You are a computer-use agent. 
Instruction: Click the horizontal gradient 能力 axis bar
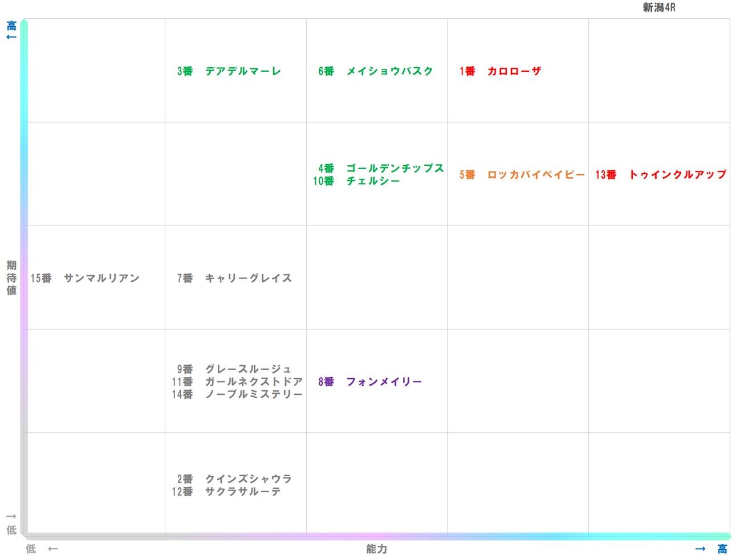pyautogui.click(x=376, y=536)
